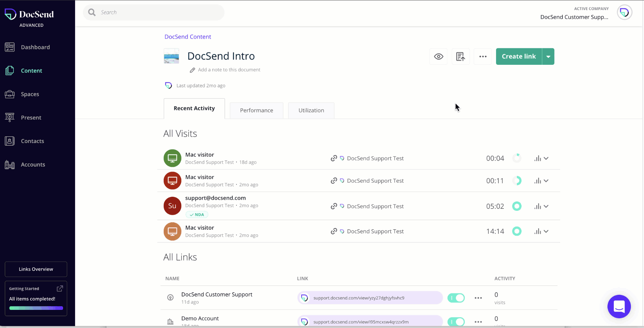Image resolution: width=644 pixels, height=328 pixels.
Task: Open Dashboard from the sidebar menu
Action: [x=36, y=47]
